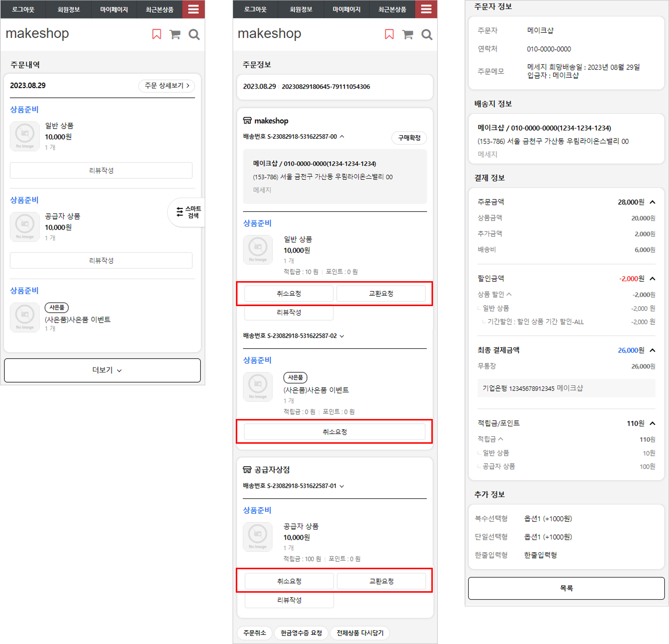Click 공급자 상품 thumbnail in left order list

[x=25, y=227]
